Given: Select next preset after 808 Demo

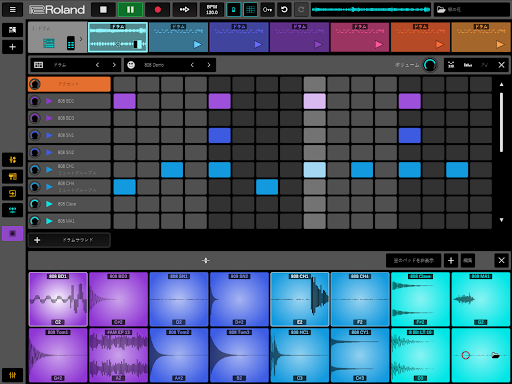Looking at the screenshot, I should point(209,65).
